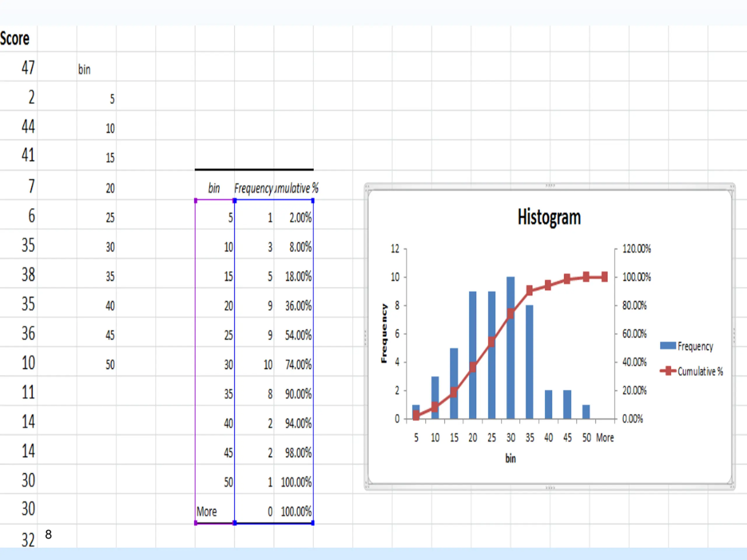Click the vertical 'Frequency' axis title

tap(384, 333)
